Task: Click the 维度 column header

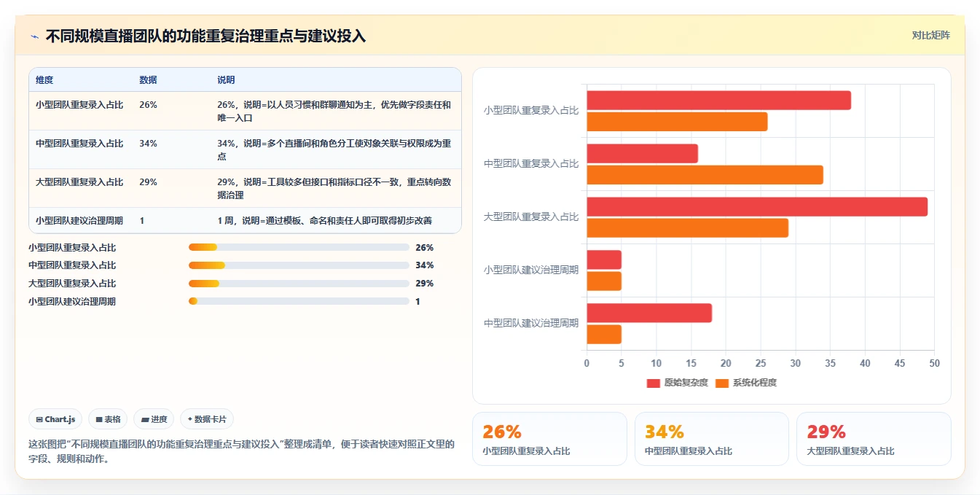Action: (44, 80)
